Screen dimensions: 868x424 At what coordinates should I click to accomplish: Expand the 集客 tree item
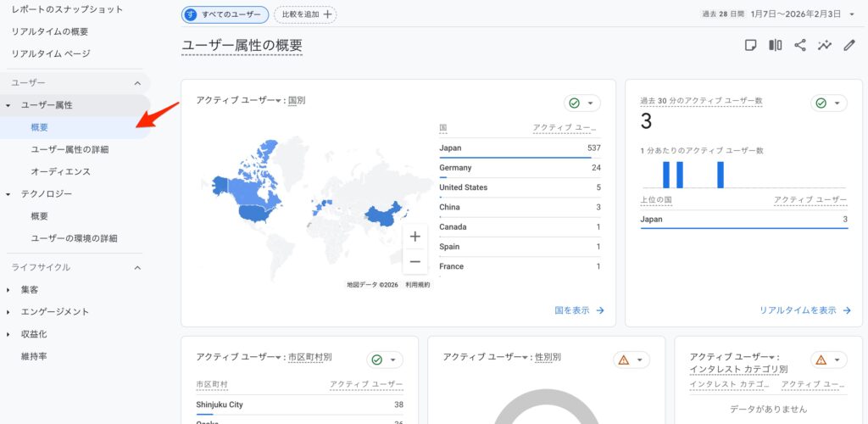pos(8,290)
